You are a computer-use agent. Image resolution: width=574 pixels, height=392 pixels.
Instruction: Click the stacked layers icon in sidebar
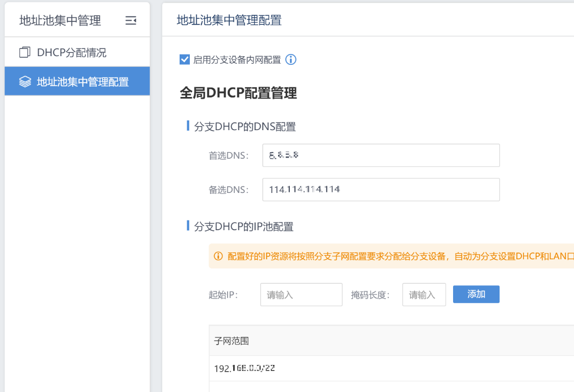24,82
